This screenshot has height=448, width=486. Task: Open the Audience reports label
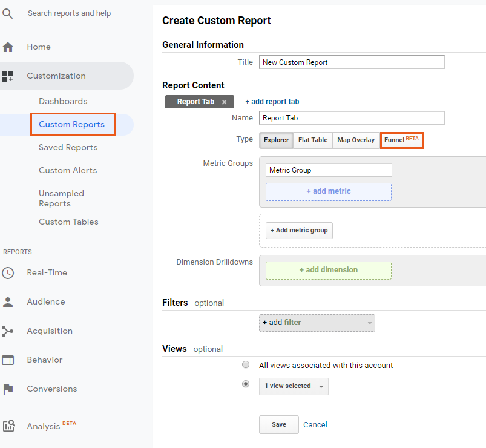click(x=46, y=301)
